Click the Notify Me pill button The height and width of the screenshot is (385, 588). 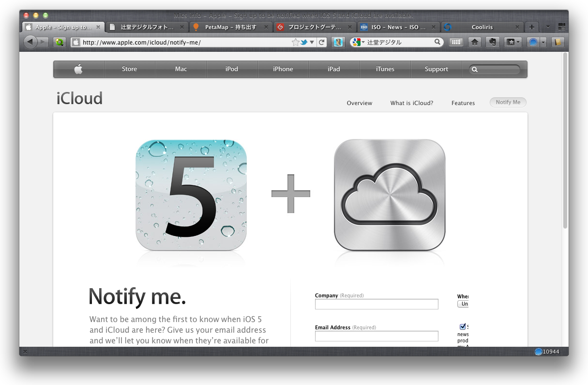pos(508,102)
